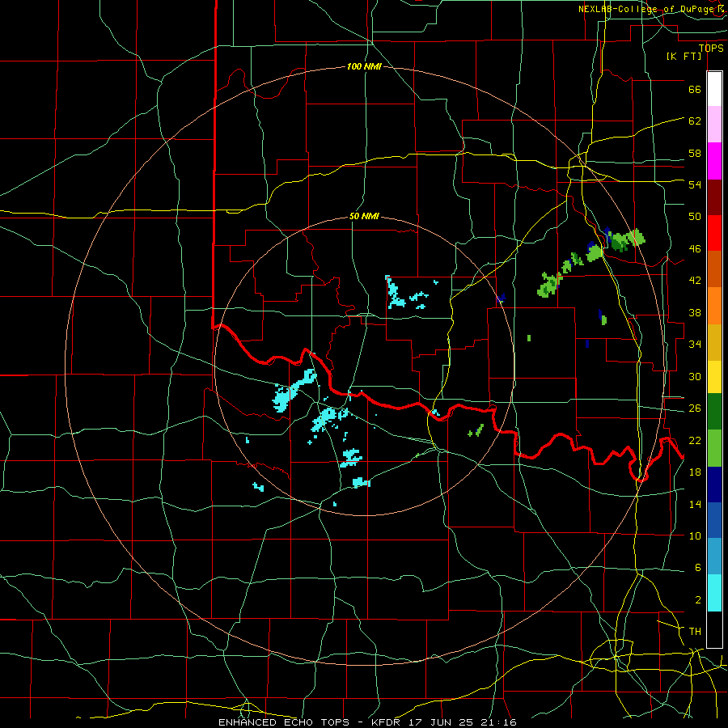728x728 pixels.
Task: Click the orange swatch between 42 and 38
Action: click(714, 306)
